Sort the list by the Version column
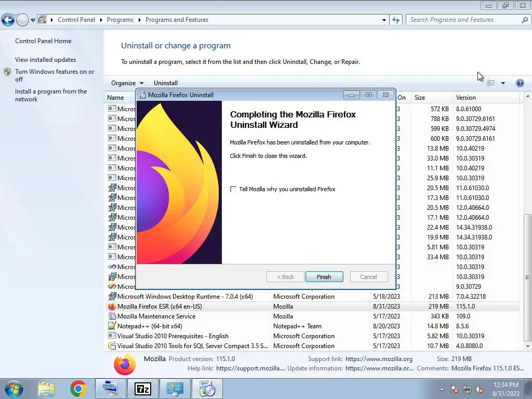The width and height of the screenshot is (532, 399). click(x=486, y=97)
